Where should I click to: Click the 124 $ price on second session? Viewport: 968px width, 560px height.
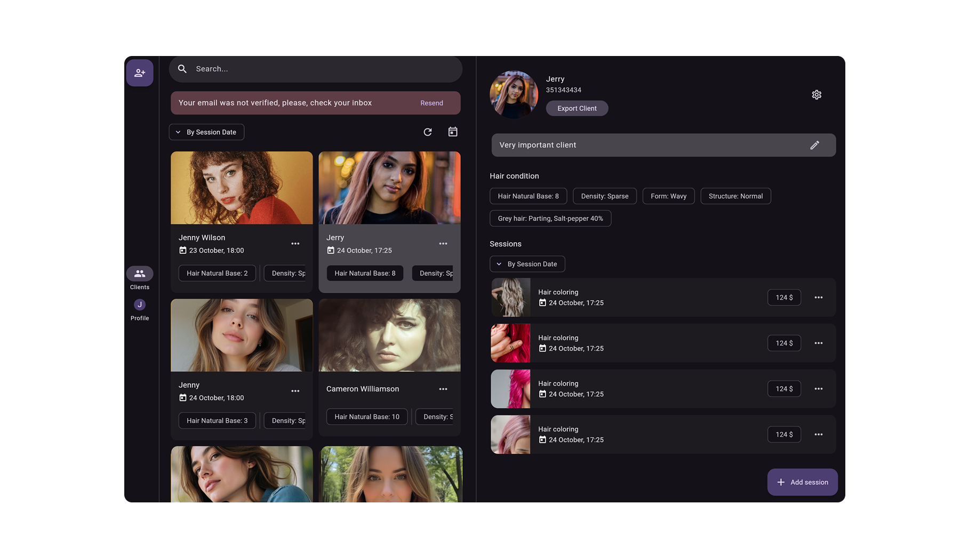coord(783,343)
